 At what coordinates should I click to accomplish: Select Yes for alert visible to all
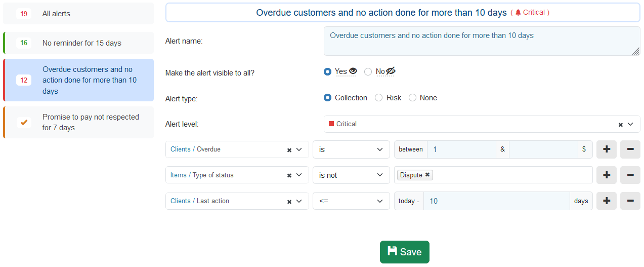(x=327, y=72)
